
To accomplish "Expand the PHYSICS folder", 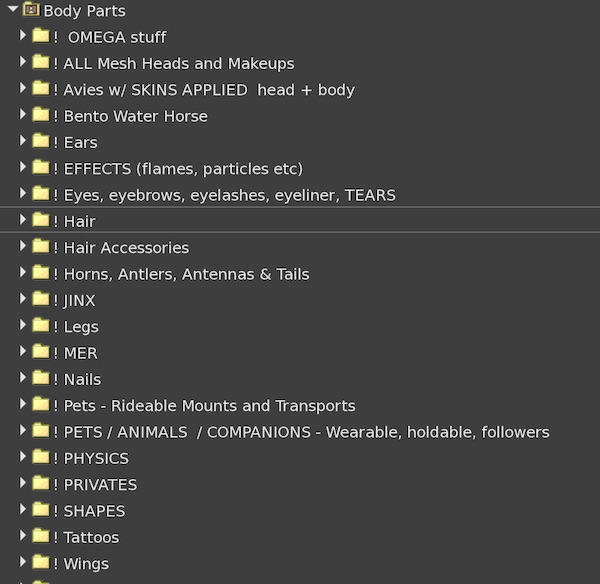I will click(x=23, y=456).
